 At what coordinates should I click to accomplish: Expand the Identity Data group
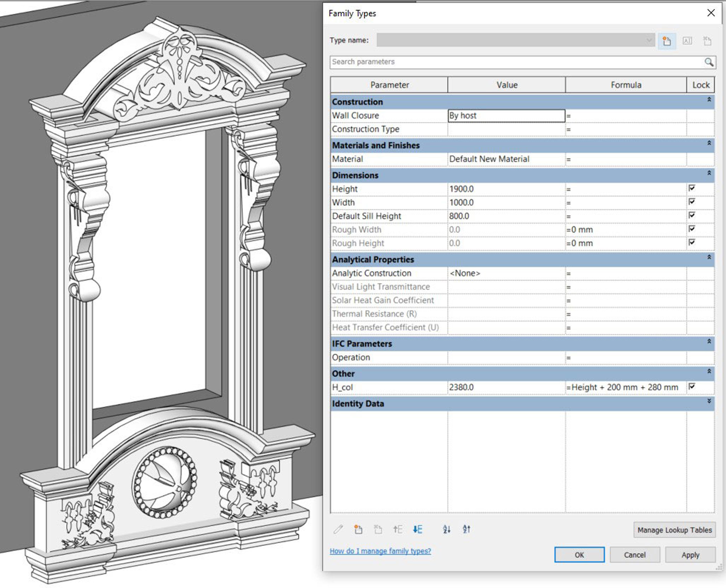[709, 401]
